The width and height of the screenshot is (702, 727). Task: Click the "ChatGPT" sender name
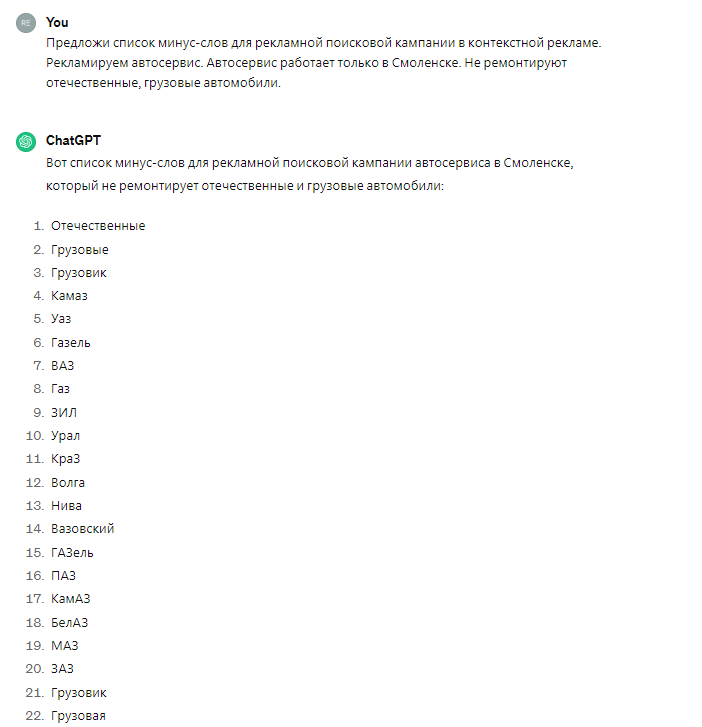pyautogui.click(x=73, y=141)
